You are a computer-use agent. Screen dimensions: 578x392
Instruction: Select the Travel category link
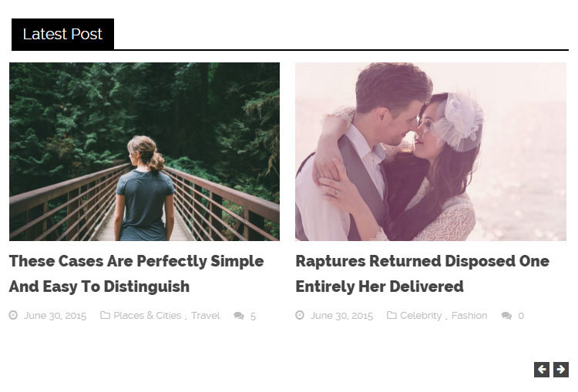pos(205,316)
